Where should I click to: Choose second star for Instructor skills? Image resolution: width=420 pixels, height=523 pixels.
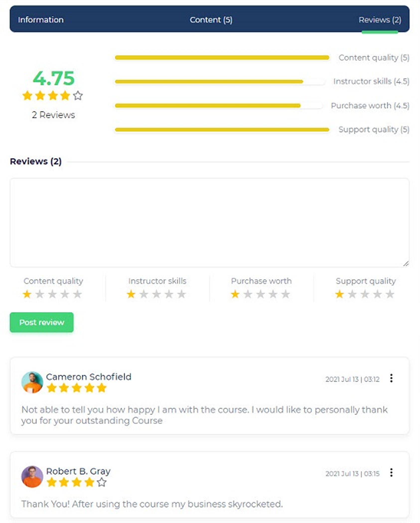pos(144,294)
